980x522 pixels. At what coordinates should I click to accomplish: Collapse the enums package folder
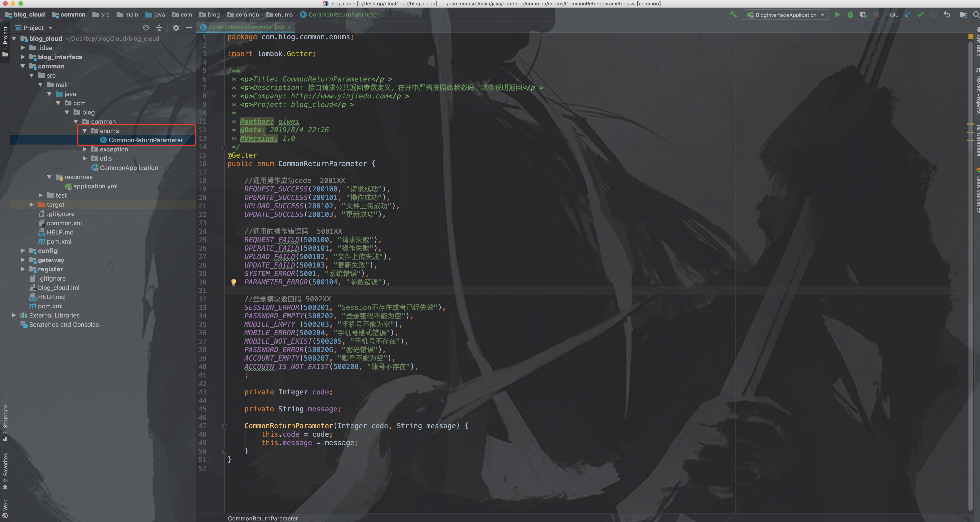[84, 131]
